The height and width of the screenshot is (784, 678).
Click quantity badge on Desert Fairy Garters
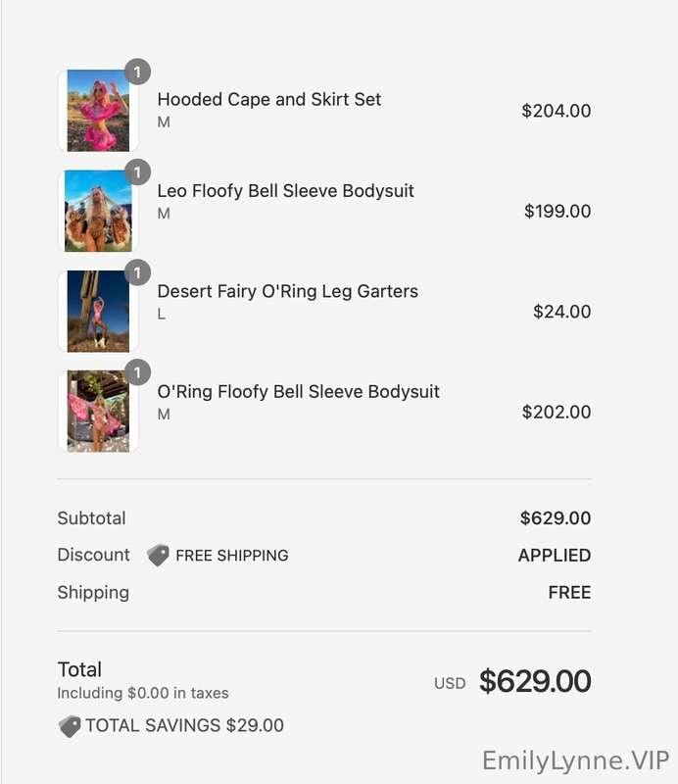click(x=138, y=271)
